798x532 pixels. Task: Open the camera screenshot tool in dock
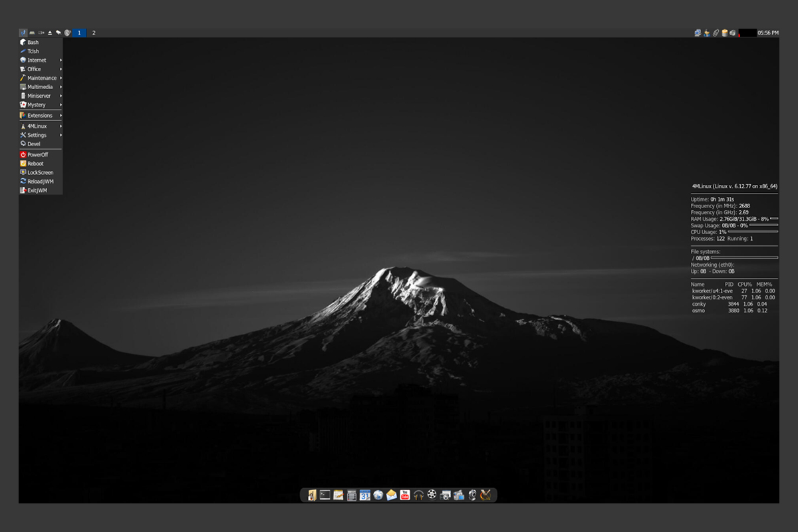tap(446, 495)
